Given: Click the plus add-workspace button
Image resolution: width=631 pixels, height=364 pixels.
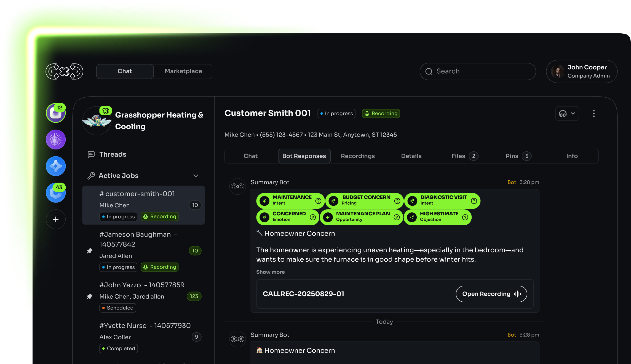Looking at the screenshot, I should pos(56,220).
